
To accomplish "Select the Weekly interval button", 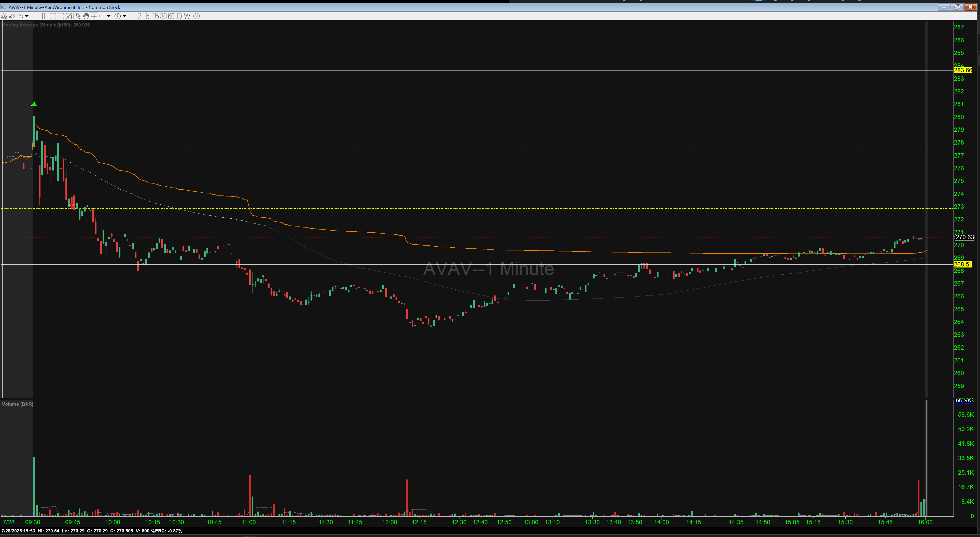I will coord(187,16).
